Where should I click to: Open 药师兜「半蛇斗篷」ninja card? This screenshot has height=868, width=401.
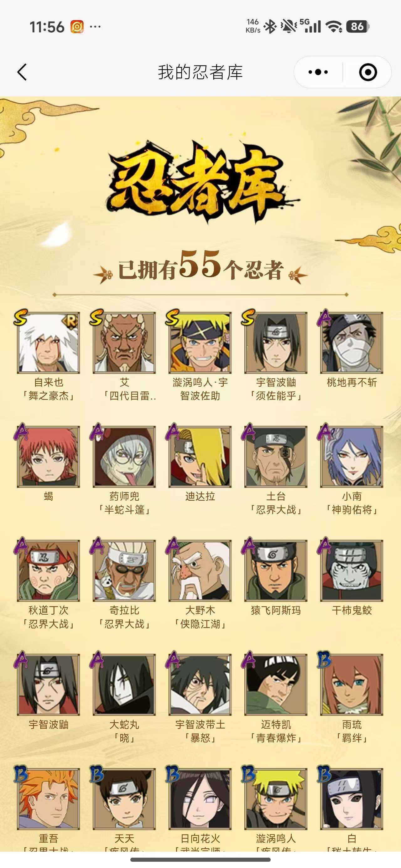(x=124, y=457)
